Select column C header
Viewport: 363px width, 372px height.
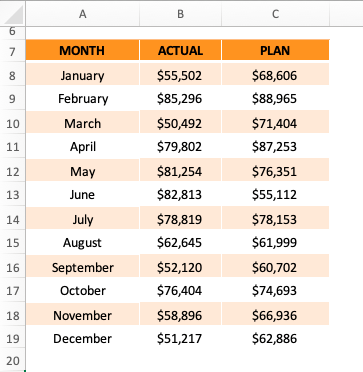pyautogui.click(x=275, y=14)
